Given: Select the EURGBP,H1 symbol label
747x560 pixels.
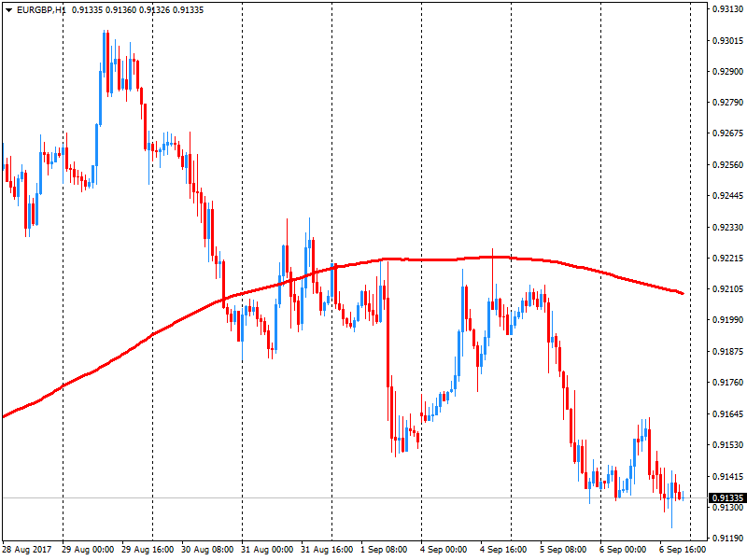Looking at the screenshot, I should (x=41, y=10).
